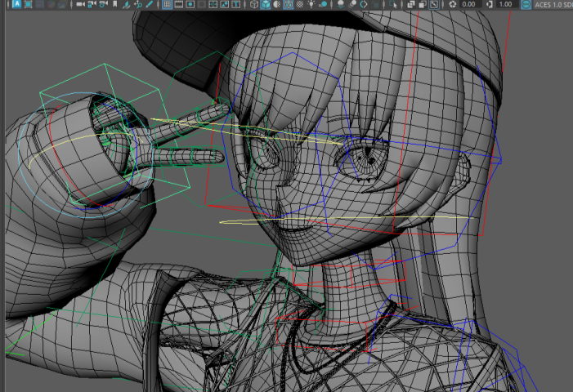The width and height of the screenshot is (573, 392).
Task: Click the Smooth Shade All cube icon
Action: point(266,4)
